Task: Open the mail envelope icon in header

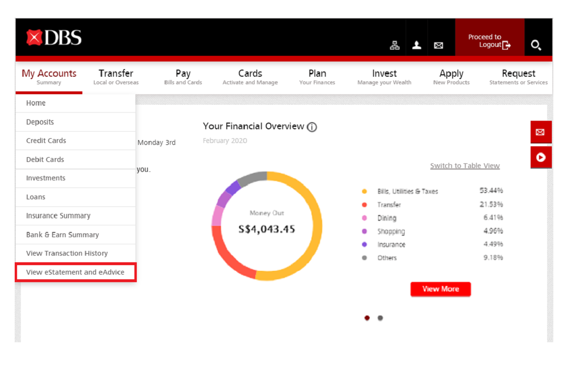Action: (439, 45)
